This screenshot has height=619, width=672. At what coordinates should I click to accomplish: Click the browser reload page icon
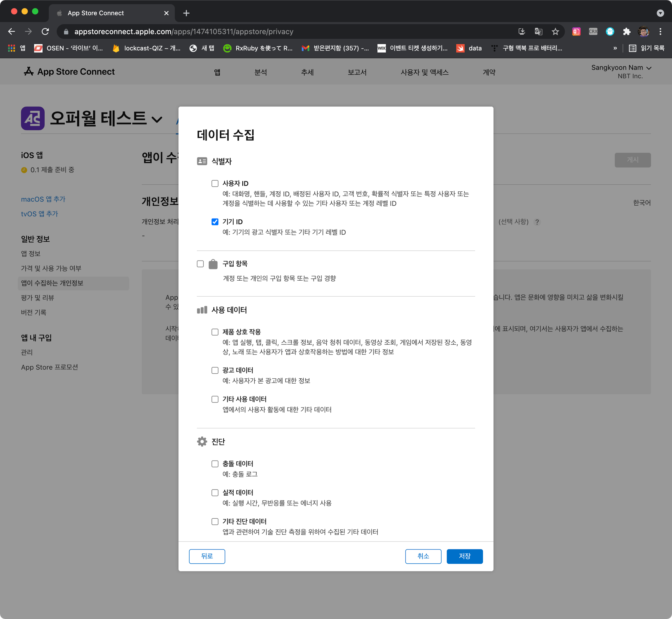tap(45, 32)
